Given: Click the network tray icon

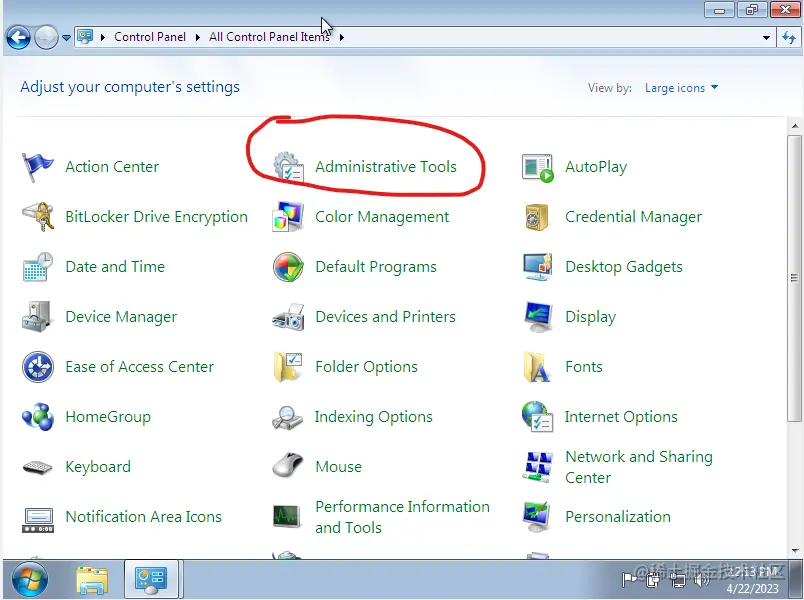Looking at the screenshot, I should [678, 580].
